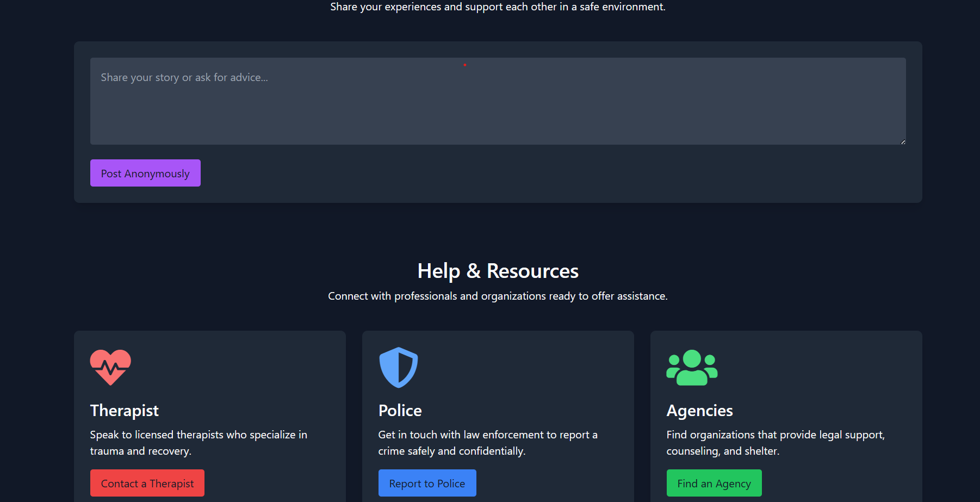Click the 'Share your experiences' intro text
The height and width of the screenshot is (502, 980).
[498, 7]
